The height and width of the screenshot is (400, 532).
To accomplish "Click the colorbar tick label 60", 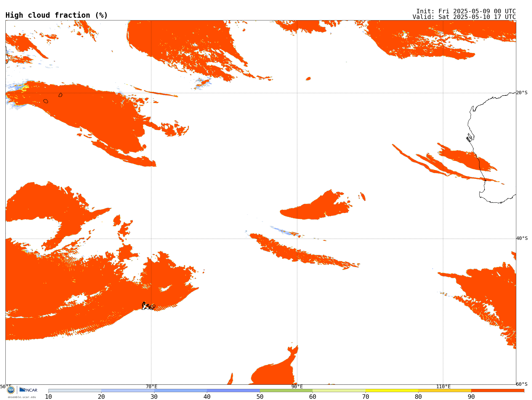I will (x=313, y=397).
